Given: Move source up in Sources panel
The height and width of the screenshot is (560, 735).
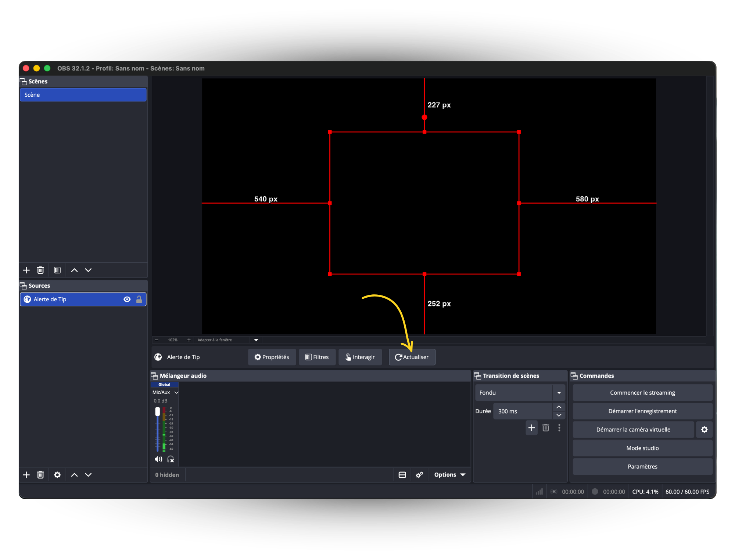Looking at the screenshot, I should (74, 475).
